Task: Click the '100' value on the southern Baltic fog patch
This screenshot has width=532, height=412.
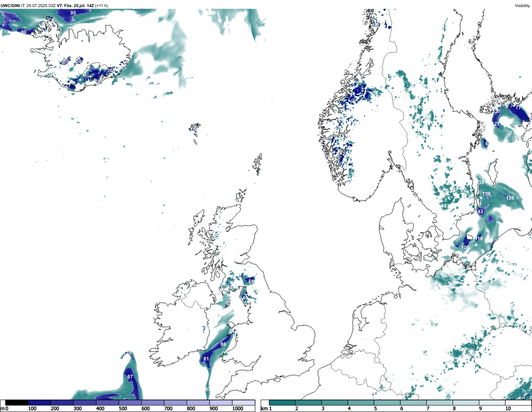Action: (465, 247)
